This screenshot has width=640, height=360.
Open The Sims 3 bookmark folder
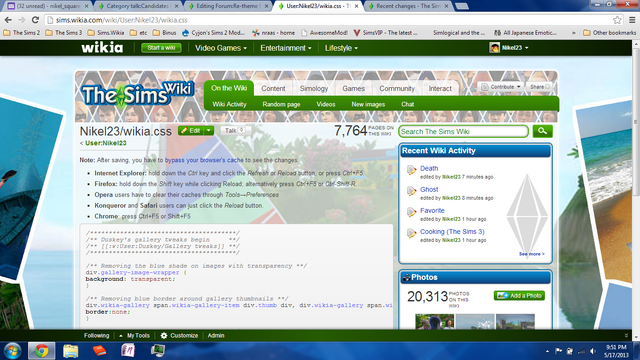point(64,33)
